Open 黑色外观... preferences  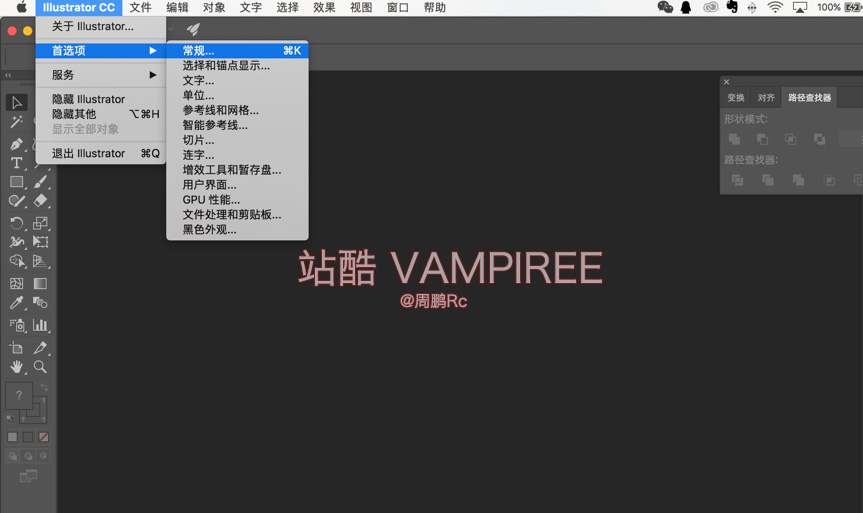tap(237, 230)
